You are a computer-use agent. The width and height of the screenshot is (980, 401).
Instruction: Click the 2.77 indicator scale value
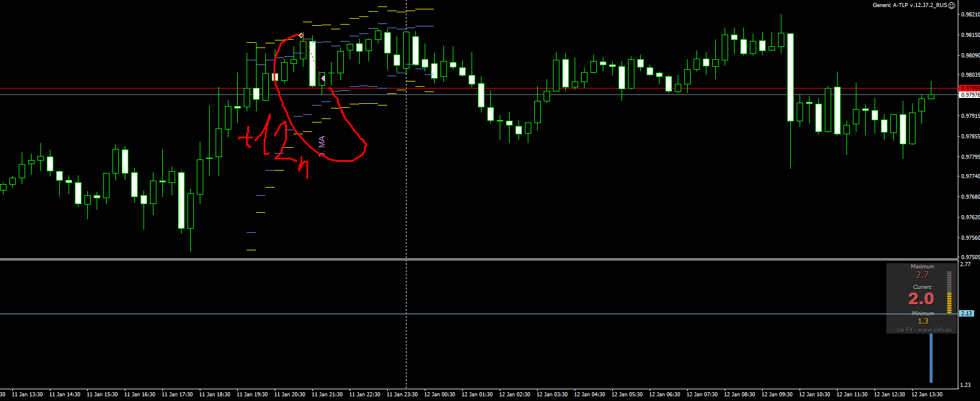[x=966, y=264]
